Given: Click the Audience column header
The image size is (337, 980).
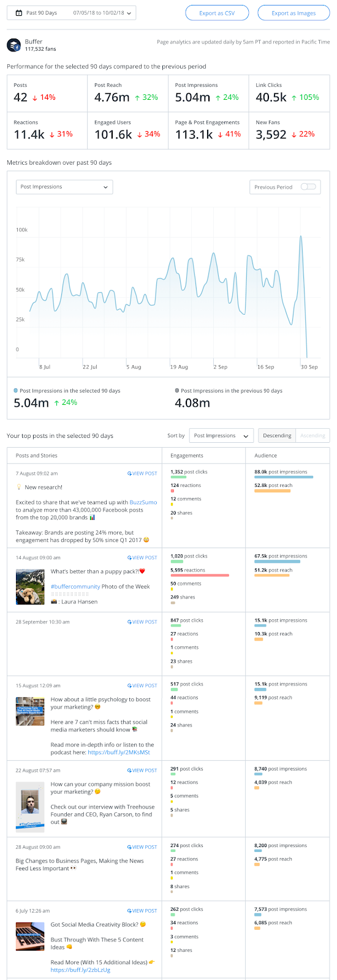Looking at the screenshot, I should (266, 455).
